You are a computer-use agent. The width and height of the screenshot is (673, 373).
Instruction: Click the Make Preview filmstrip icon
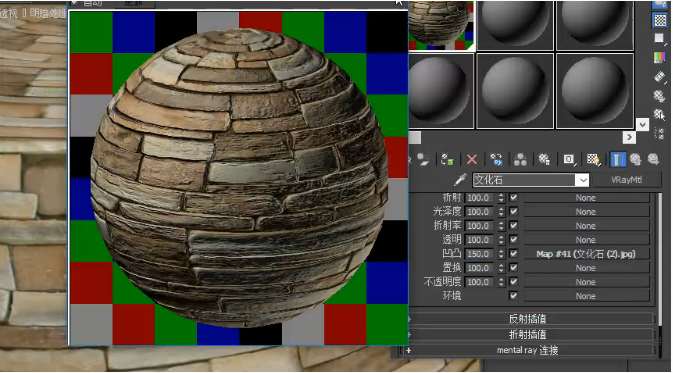coord(660,76)
